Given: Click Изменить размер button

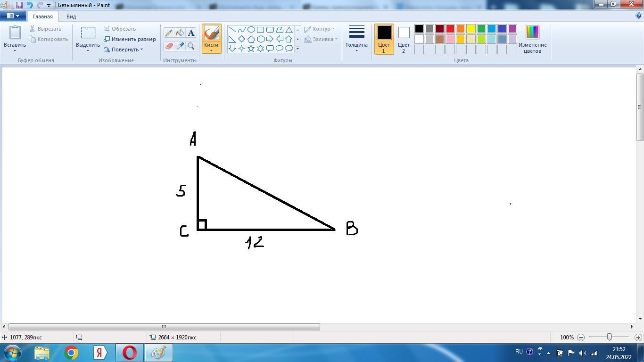Looking at the screenshot, I should [x=130, y=39].
